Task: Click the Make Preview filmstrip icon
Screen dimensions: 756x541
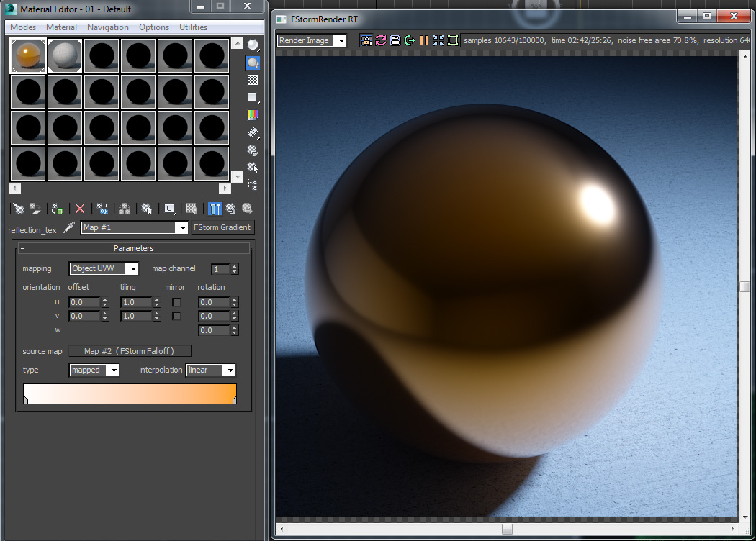Action: pos(253,133)
